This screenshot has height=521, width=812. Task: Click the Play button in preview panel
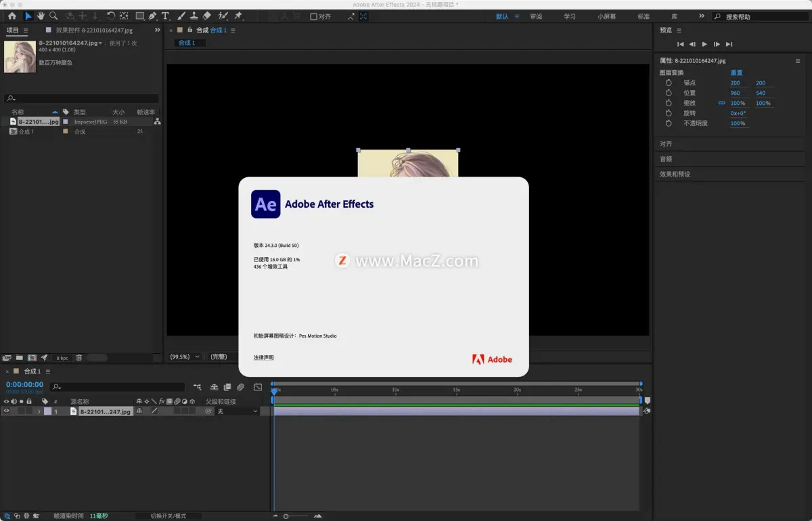point(704,44)
